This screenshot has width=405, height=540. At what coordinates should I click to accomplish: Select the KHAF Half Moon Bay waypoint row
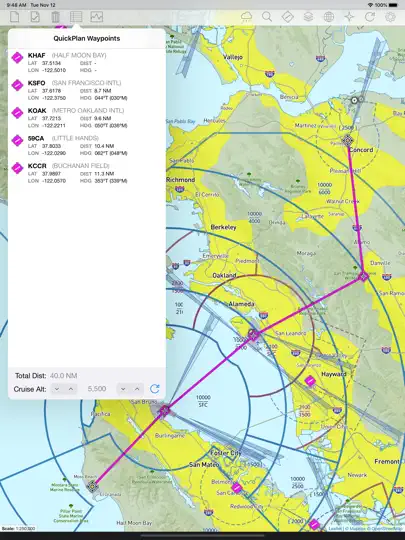[x=87, y=63]
